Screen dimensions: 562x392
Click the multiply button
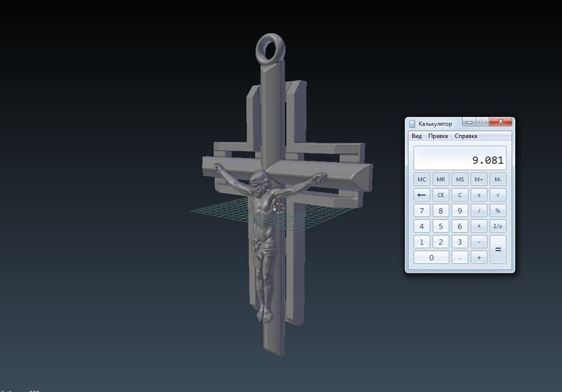point(479,226)
